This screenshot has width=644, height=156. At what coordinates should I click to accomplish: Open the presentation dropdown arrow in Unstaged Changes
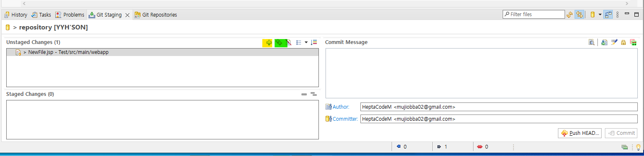click(x=306, y=42)
